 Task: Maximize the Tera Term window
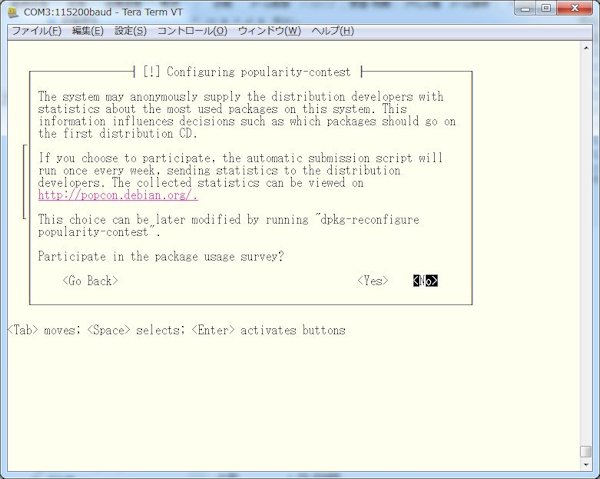click(x=546, y=8)
